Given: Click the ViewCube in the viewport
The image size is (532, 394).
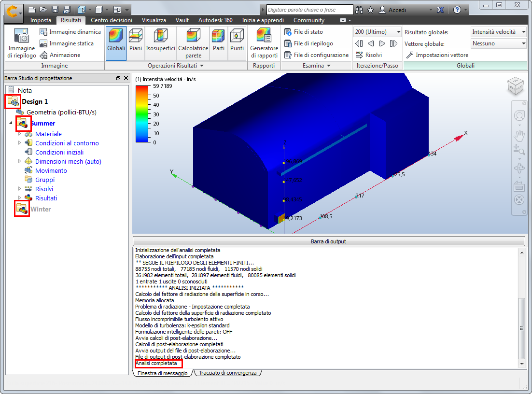Looking at the screenshot, I should [516, 86].
